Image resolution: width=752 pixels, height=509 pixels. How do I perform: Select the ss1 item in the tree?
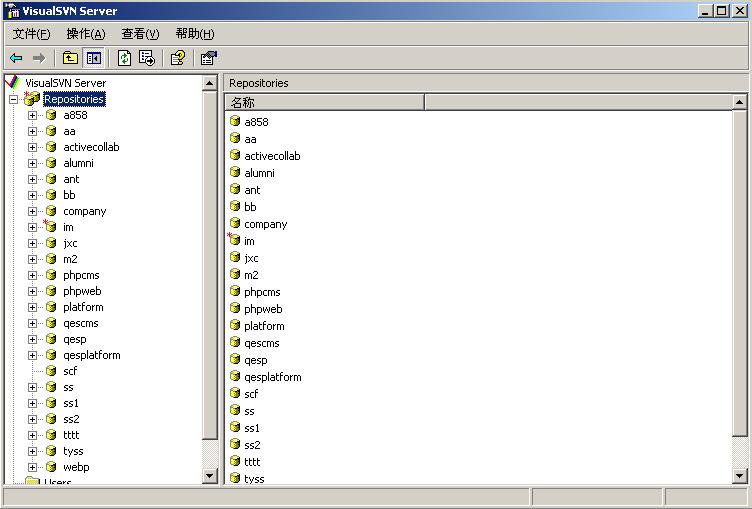[70, 403]
